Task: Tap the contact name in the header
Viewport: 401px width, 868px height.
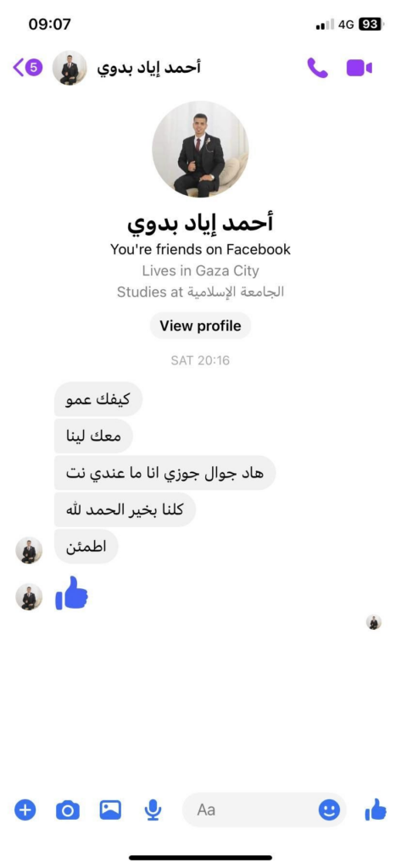Action: (x=148, y=68)
